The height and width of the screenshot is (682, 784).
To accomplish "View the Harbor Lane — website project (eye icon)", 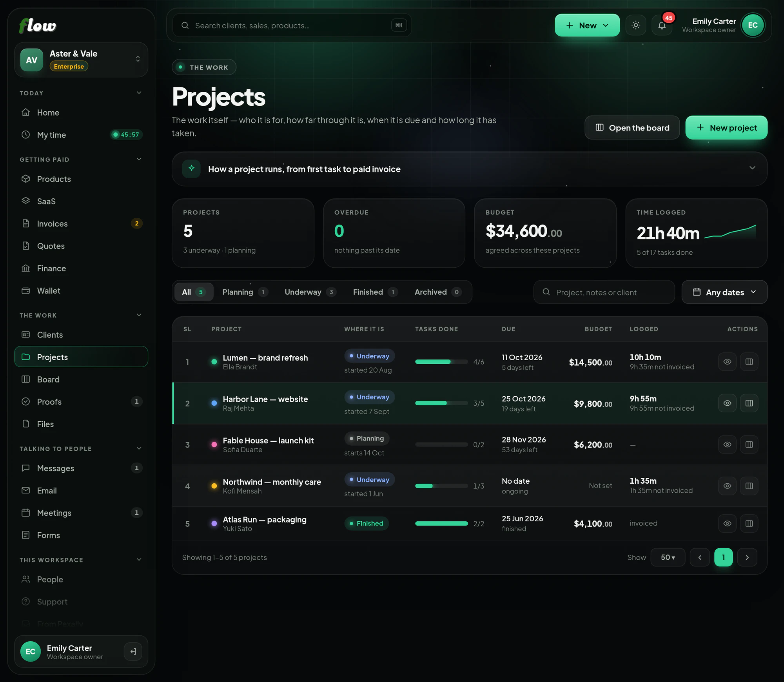I will 727,403.
